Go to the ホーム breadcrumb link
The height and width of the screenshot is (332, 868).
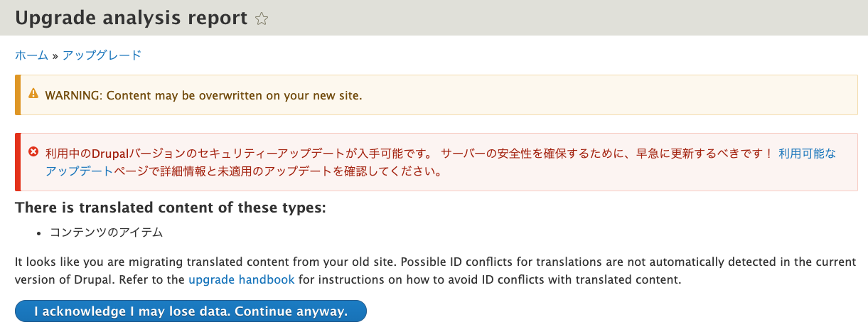[x=31, y=55]
